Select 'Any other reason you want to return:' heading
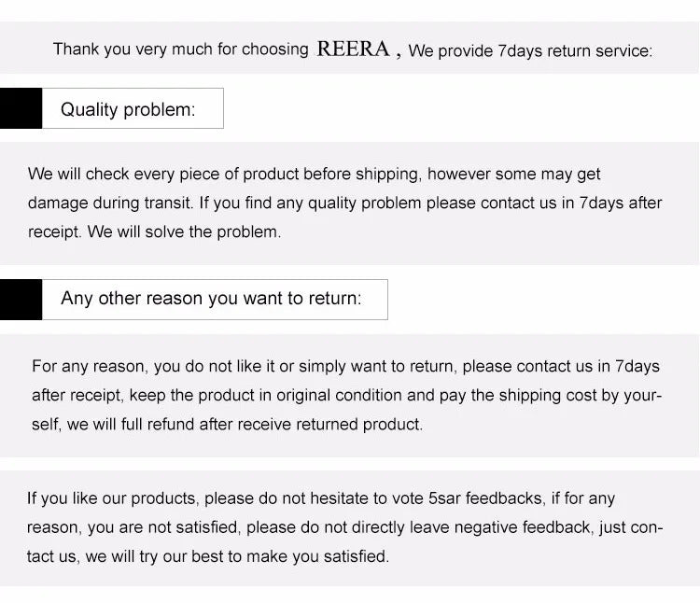Image resolution: width=700 pixels, height=603 pixels. coord(214,300)
